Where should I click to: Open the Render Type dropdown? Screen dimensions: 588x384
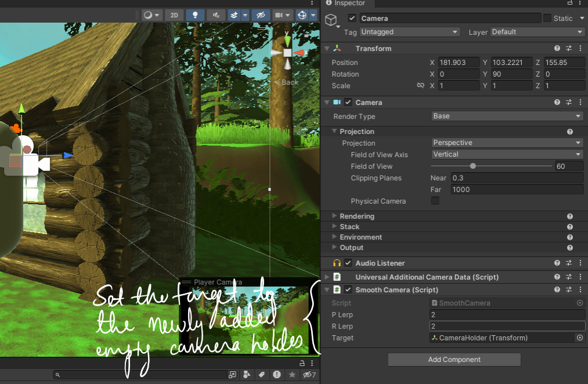click(507, 116)
